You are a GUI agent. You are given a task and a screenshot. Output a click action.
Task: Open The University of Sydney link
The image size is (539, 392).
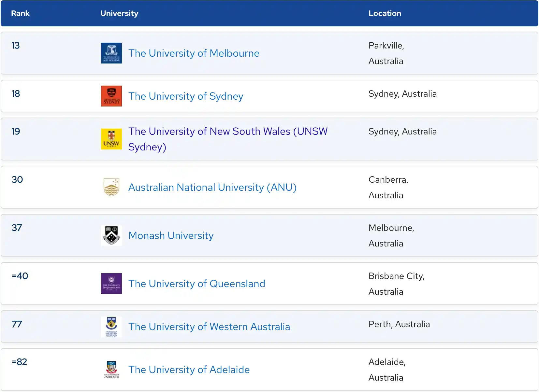pyautogui.click(x=186, y=96)
